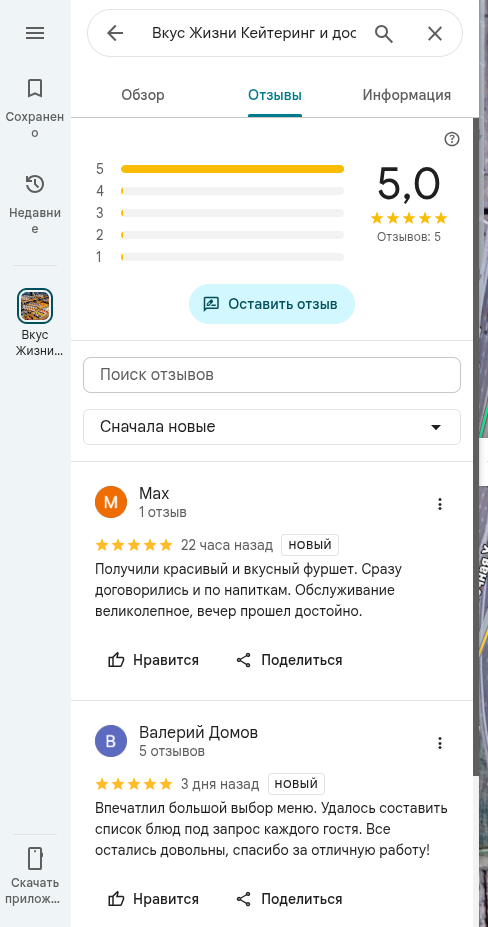Filter reviews by the 1-star bar
488x927 pixels.
[232, 257]
